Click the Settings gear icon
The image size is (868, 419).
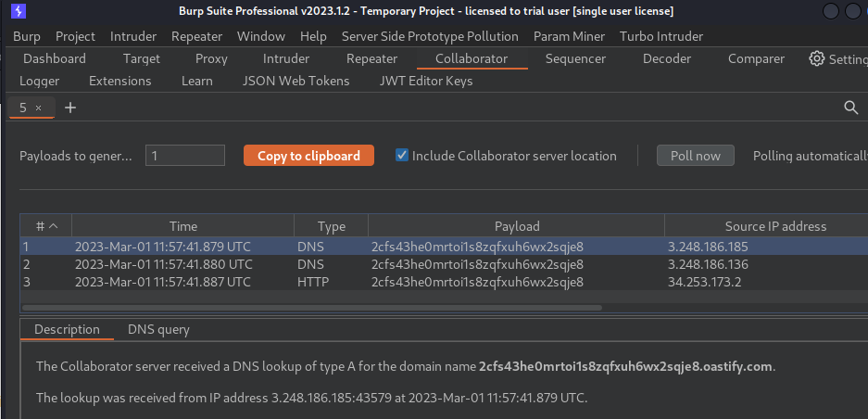[x=816, y=58]
